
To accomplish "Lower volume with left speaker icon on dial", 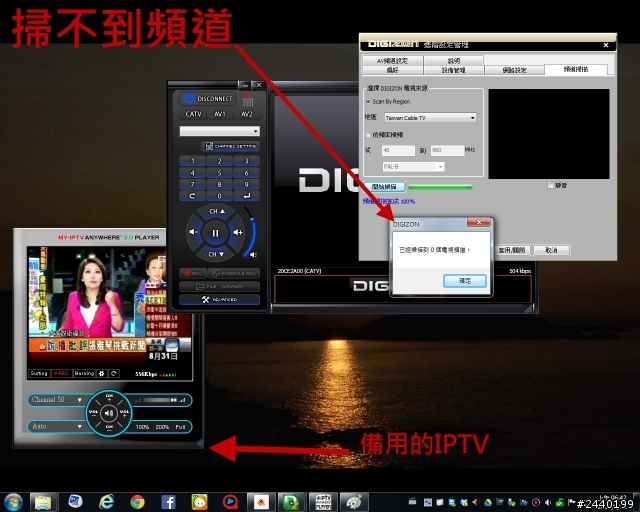I will coord(193,232).
